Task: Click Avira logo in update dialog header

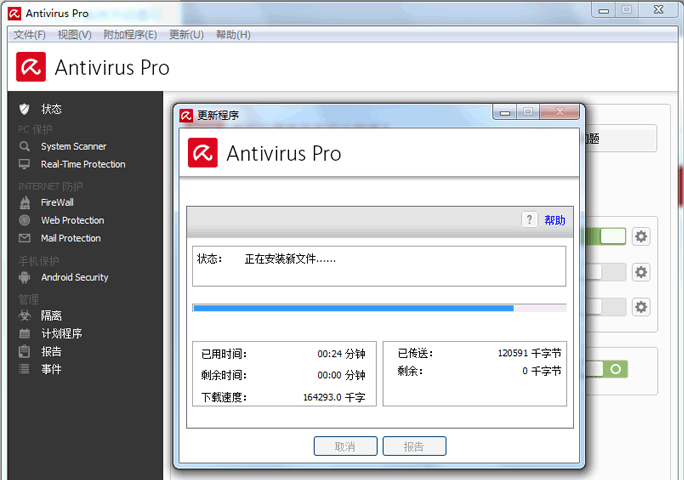Action: coord(203,153)
